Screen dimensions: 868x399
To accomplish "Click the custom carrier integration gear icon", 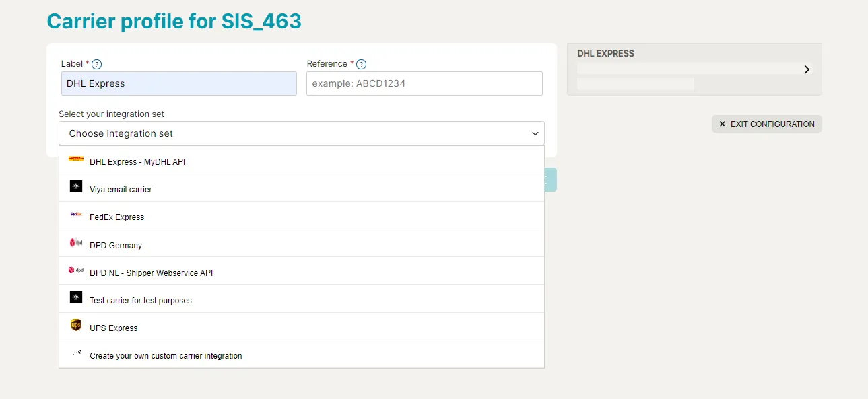I will pyautogui.click(x=75, y=353).
